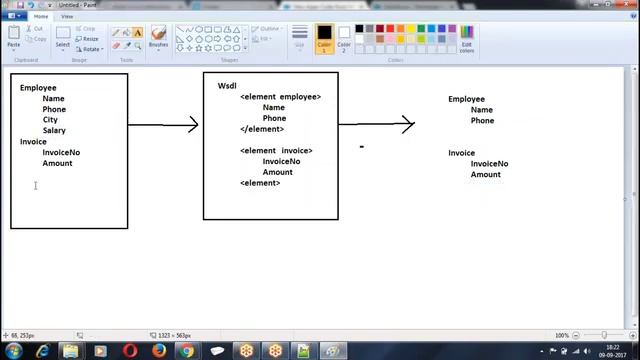Choose the Curve shape

[x=189, y=30]
